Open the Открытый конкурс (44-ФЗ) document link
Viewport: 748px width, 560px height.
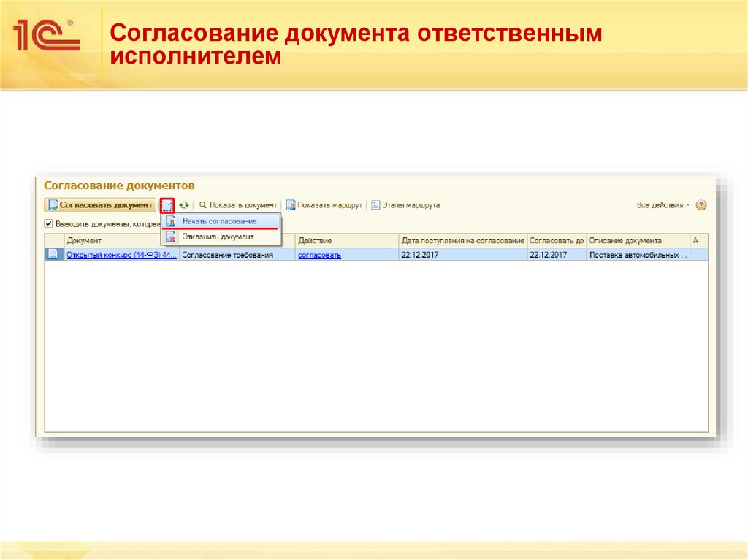point(121,254)
